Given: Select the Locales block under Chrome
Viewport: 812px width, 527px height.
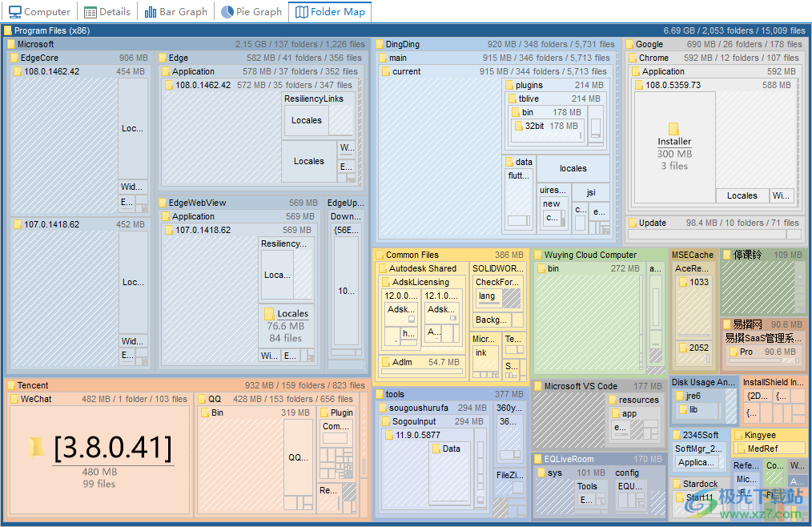Looking at the screenshot, I should point(742,195).
